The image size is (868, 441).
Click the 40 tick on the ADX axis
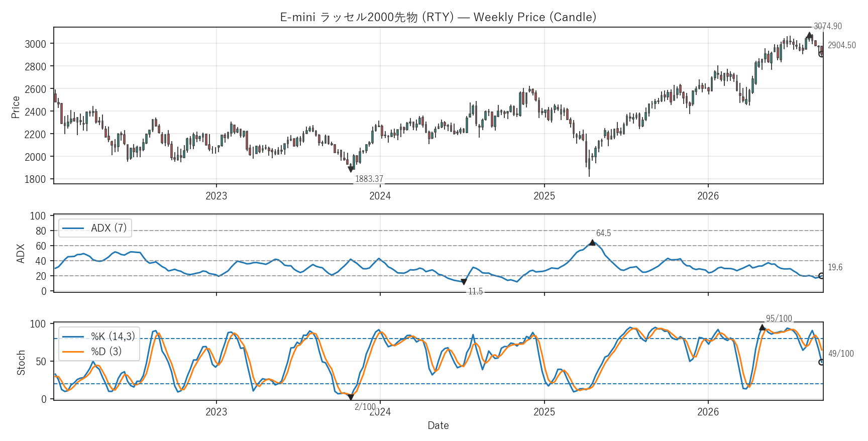click(41, 261)
